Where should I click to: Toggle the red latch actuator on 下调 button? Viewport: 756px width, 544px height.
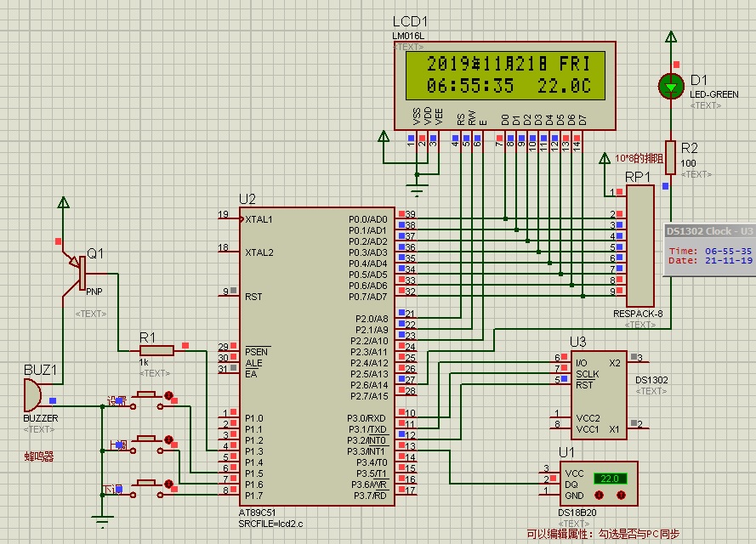click(x=168, y=484)
